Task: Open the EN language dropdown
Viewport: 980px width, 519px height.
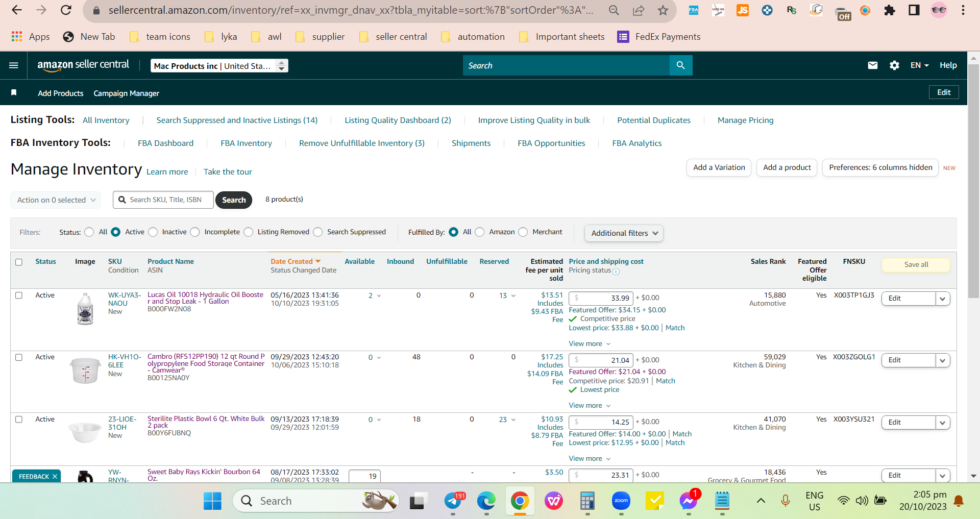Action: (919, 65)
